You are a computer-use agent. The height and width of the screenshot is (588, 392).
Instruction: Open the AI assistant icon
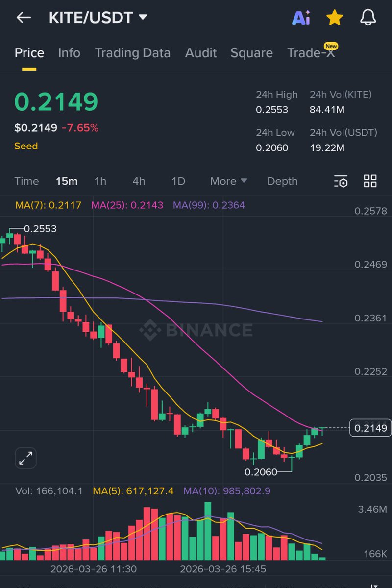[x=301, y=18]
